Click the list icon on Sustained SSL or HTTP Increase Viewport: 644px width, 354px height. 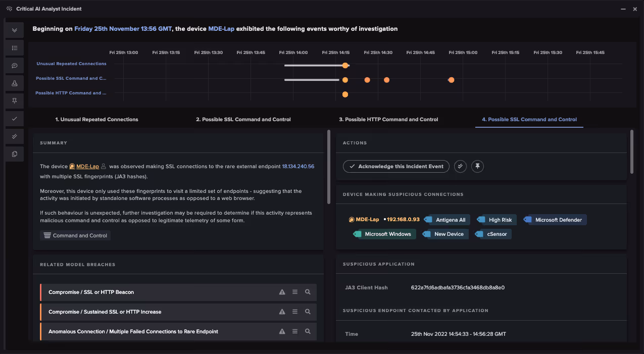coord(295,312)
